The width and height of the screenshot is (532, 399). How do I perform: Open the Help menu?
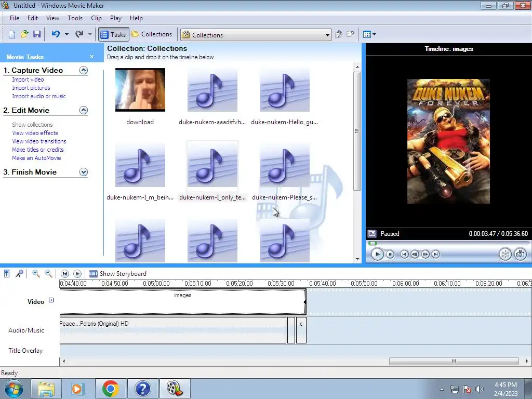(x=136, y=18)
